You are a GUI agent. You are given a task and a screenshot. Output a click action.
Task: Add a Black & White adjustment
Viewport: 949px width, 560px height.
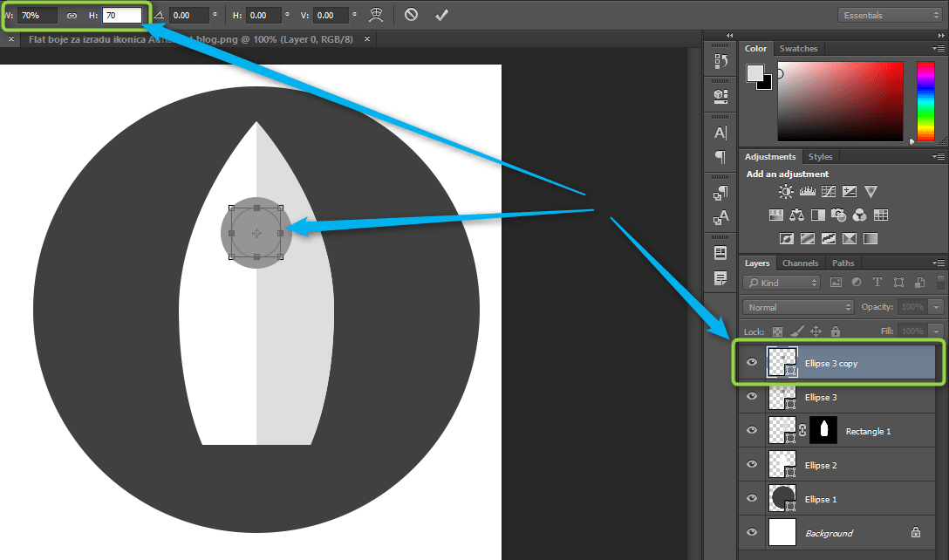tap(817, 215)
